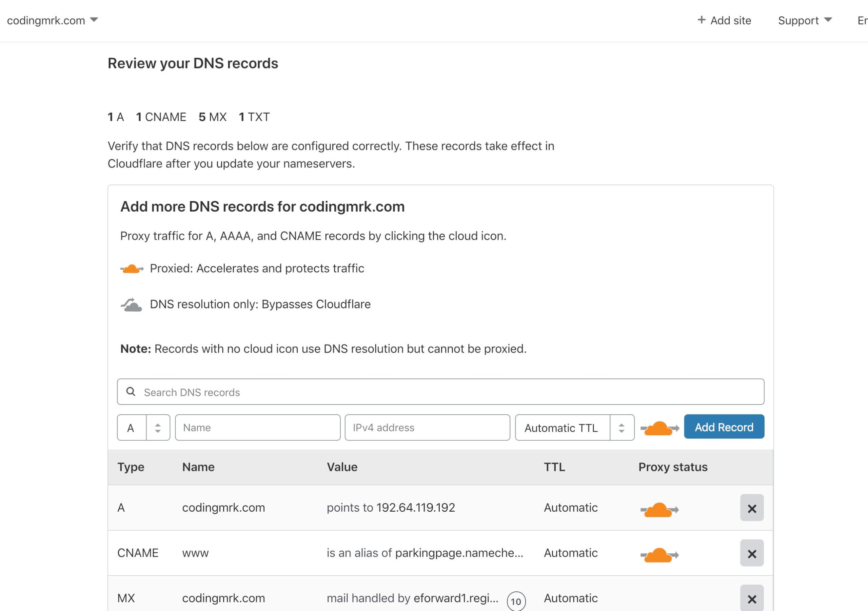This screenshot has height=611, width=868.
Task: Toggle proxy cloud for www CNAME record
Action: (659, 555)
